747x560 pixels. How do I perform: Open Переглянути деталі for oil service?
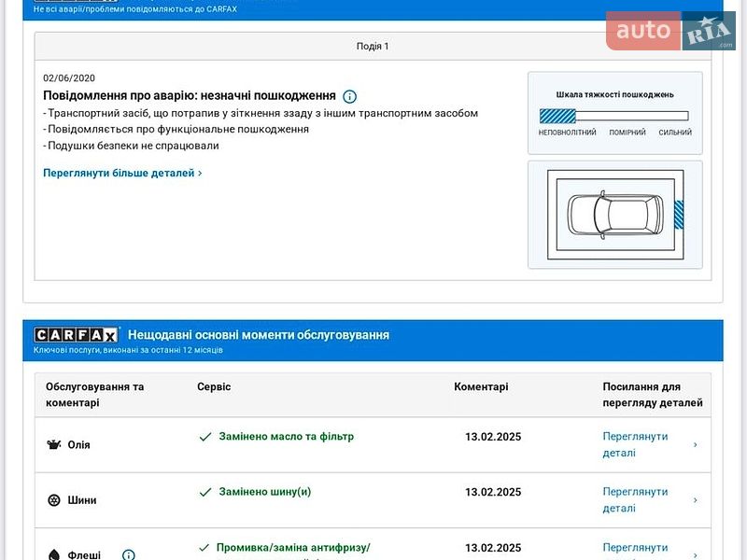(x=635, y=444)
